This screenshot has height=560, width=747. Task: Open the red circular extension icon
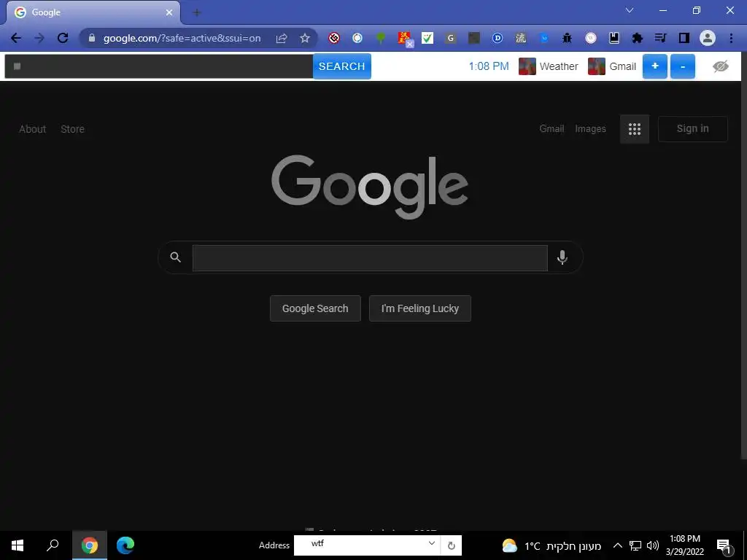click(x=334, y=38)
